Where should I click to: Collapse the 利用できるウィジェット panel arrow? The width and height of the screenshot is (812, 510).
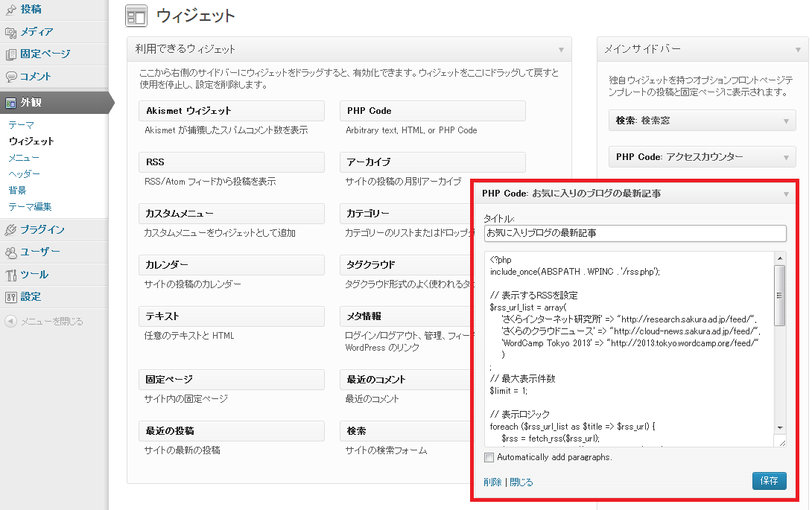point(561,50)
